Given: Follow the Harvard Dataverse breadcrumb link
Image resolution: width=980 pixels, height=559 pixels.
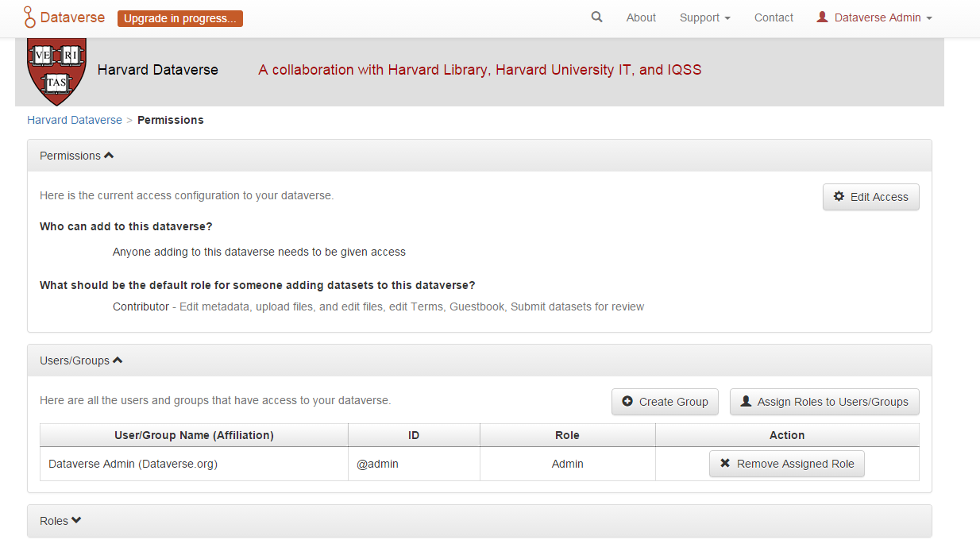Looking at the screenshot, I should tap(74, 120).
